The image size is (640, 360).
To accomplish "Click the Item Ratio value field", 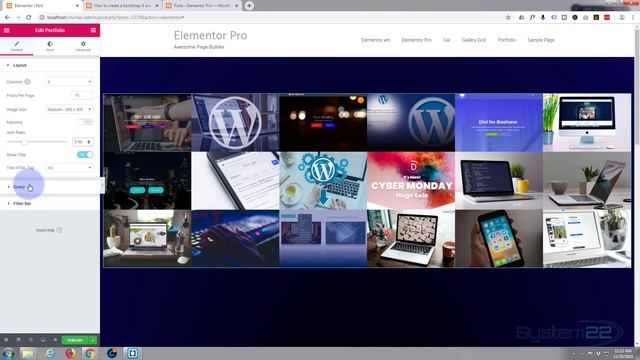I will [82, 142].
